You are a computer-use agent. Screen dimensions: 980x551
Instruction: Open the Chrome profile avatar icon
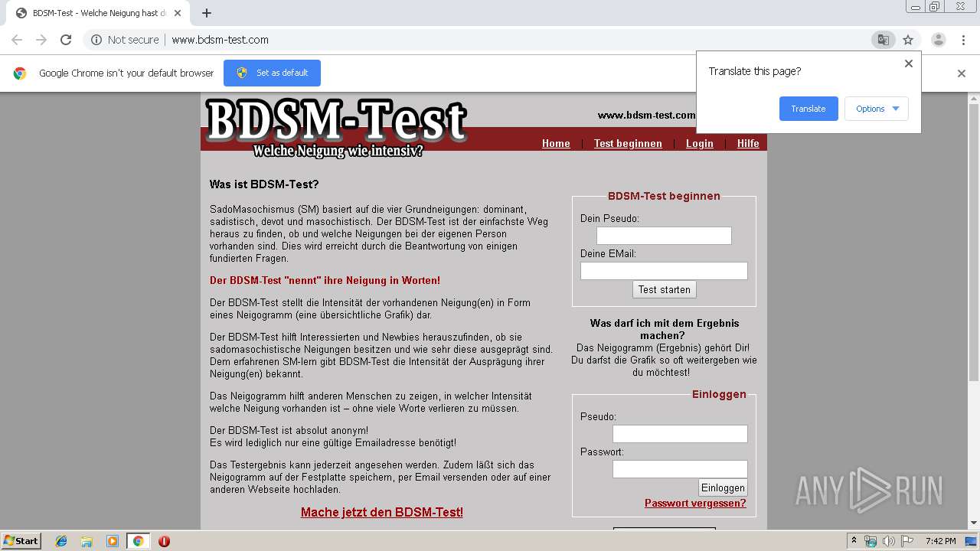pyautogui.click(x=938, y=40)
